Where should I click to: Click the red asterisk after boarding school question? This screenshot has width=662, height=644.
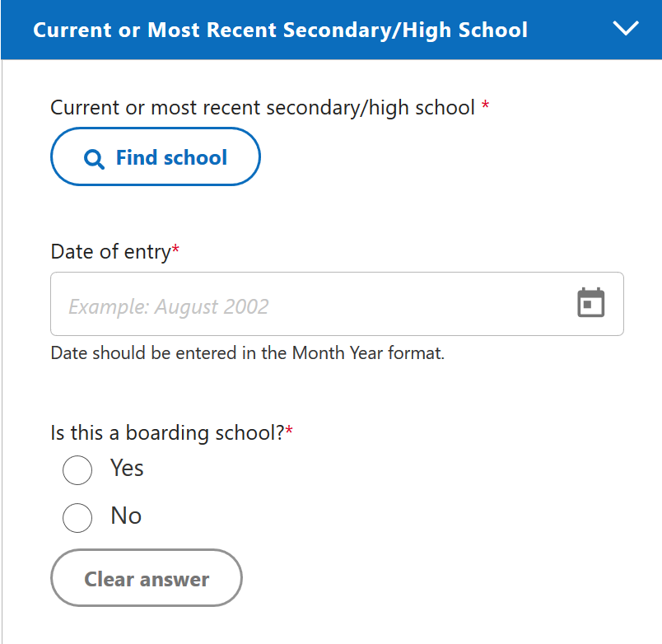(289, 431)
